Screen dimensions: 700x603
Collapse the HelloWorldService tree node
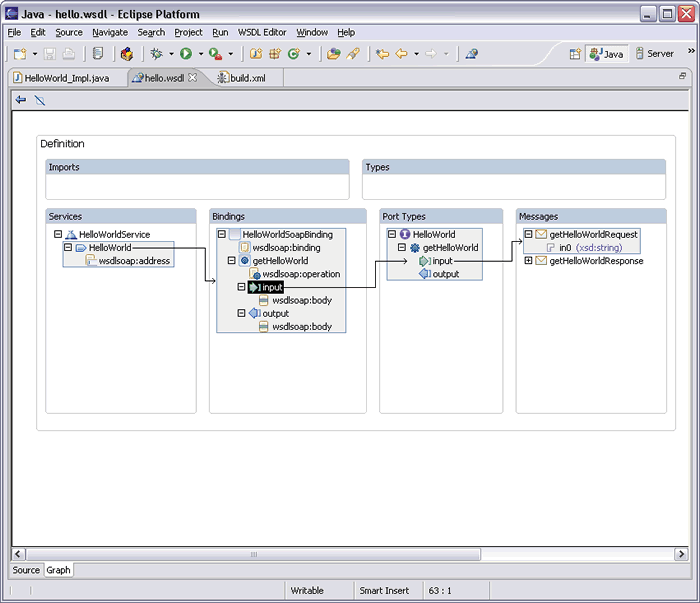58,235
